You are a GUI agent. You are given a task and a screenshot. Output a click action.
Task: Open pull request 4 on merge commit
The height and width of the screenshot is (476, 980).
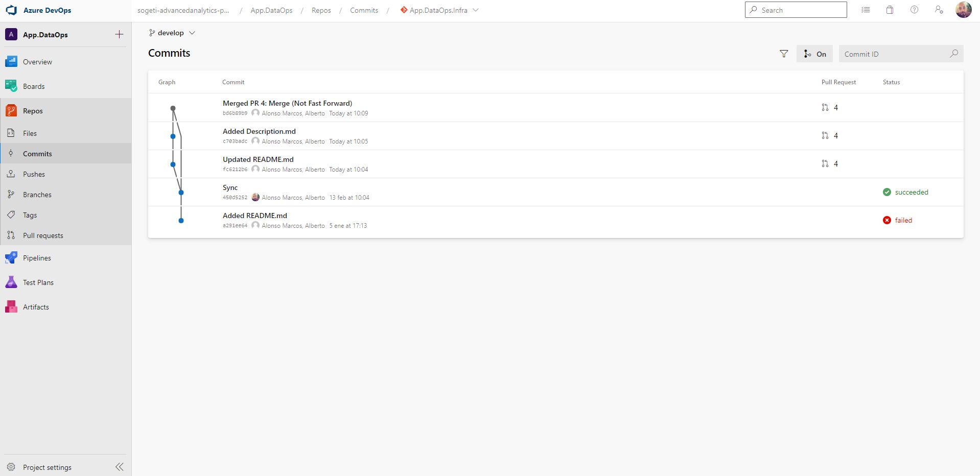(x=830, y=107)
